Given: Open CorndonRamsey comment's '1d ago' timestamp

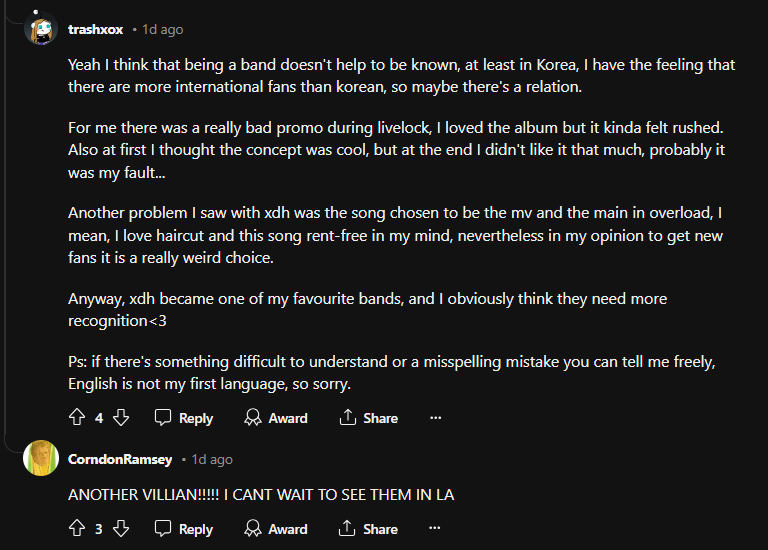Looking at the screenshot, I should pyautogui.click(x=212, y=459).
